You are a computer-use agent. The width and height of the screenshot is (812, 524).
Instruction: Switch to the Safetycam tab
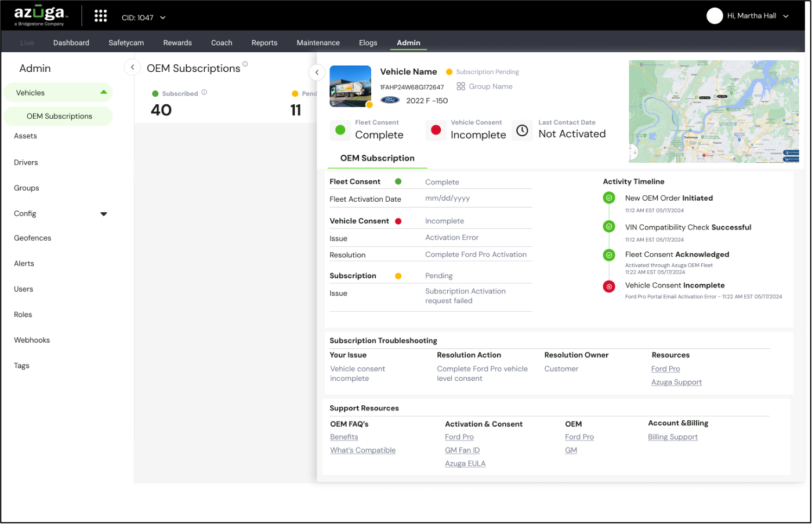[x=126, y=43]
